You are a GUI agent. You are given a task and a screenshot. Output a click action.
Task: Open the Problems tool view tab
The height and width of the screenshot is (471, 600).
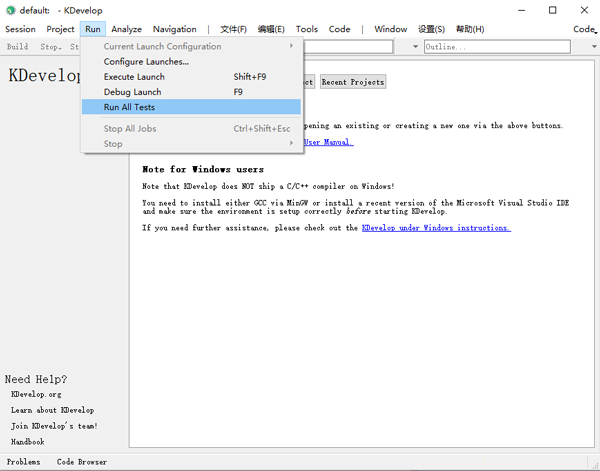tap(23, 462)
